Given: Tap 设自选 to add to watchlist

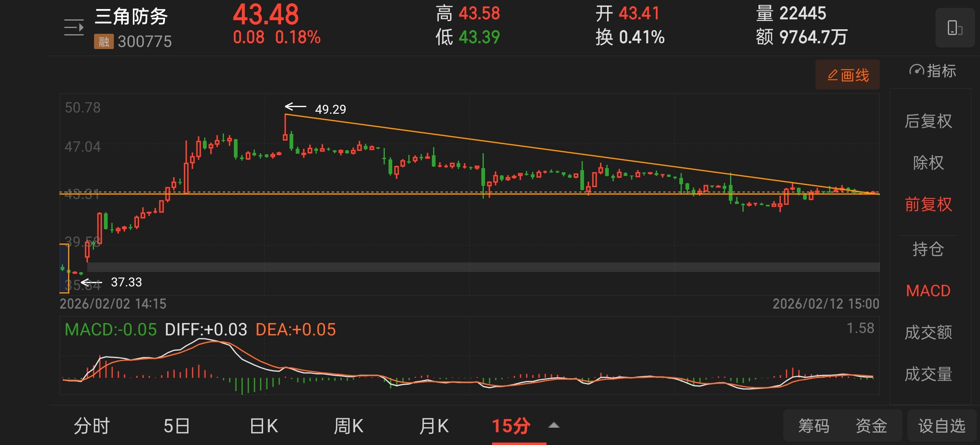Looking at the screenshot, I should coord(942,426).
